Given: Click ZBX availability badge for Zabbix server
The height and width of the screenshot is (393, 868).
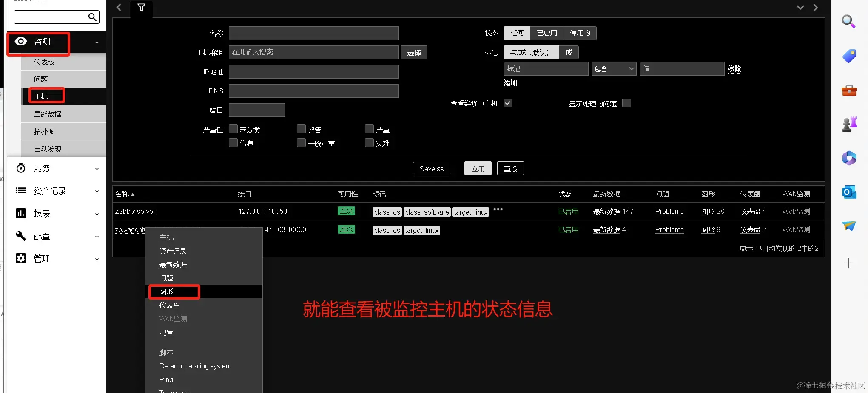Looking at the screenshot, I should [x=346, y=211].
